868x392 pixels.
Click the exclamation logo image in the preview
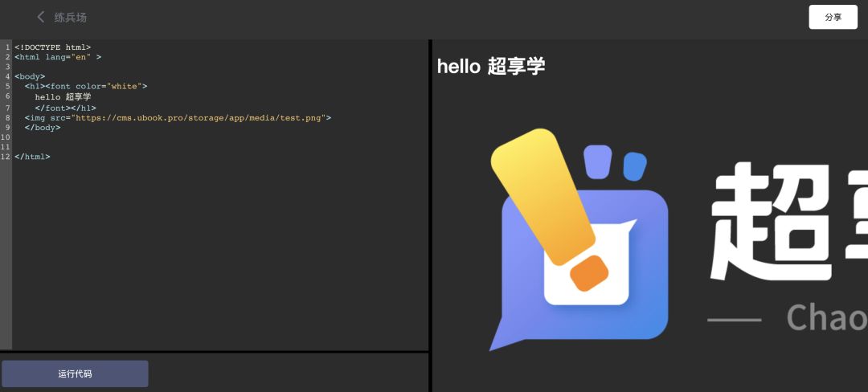point(579,240)
